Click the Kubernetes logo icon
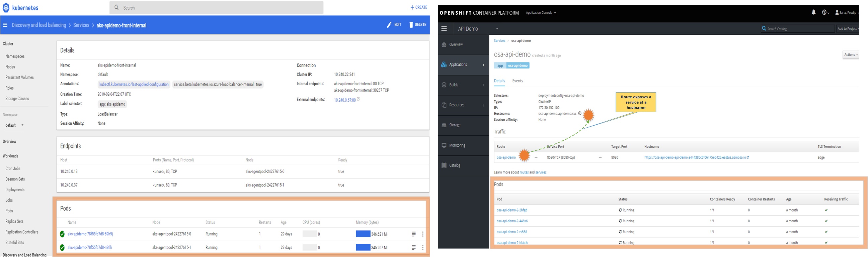The height and width of the screenshot is (257, 868). click(6, 8)
